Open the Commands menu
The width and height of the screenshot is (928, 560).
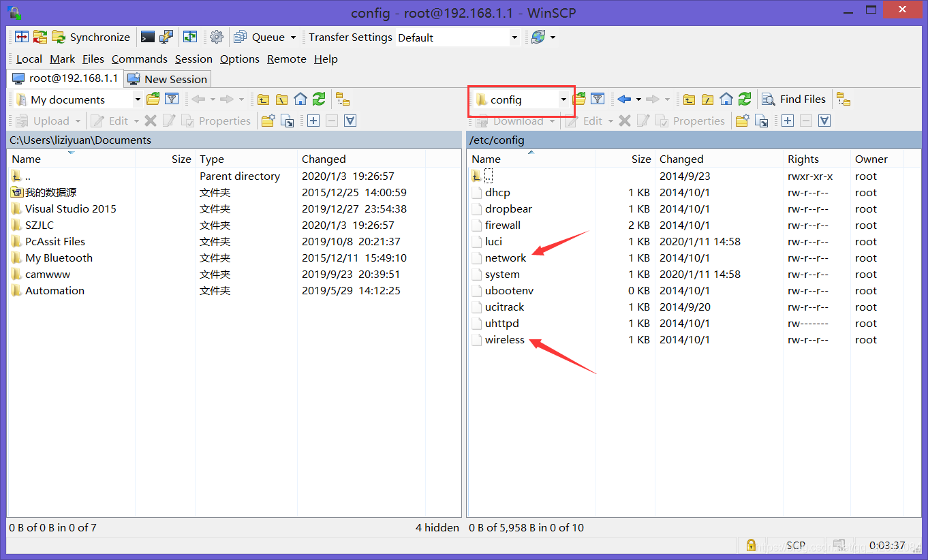(140, 59)
